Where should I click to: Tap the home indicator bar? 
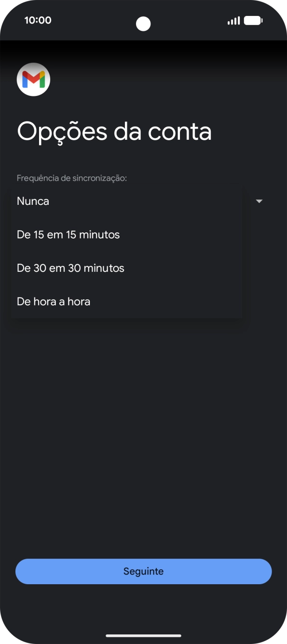point(143,634)
